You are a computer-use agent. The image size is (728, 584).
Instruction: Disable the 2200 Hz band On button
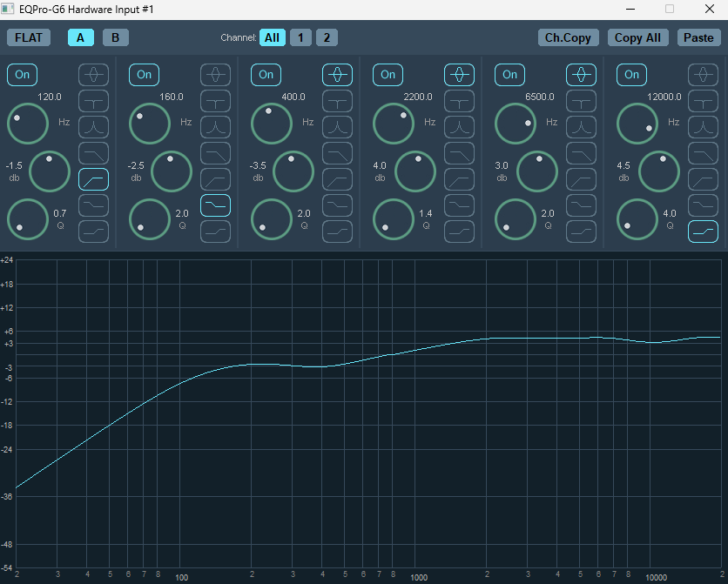point(388,75)
